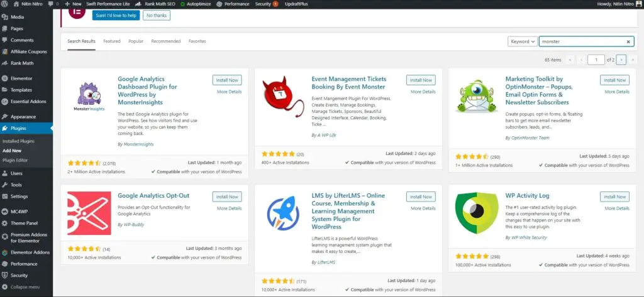Open the Performance admin bar menu
This screenshot has width=644, height=297.
tap(233, 4)
